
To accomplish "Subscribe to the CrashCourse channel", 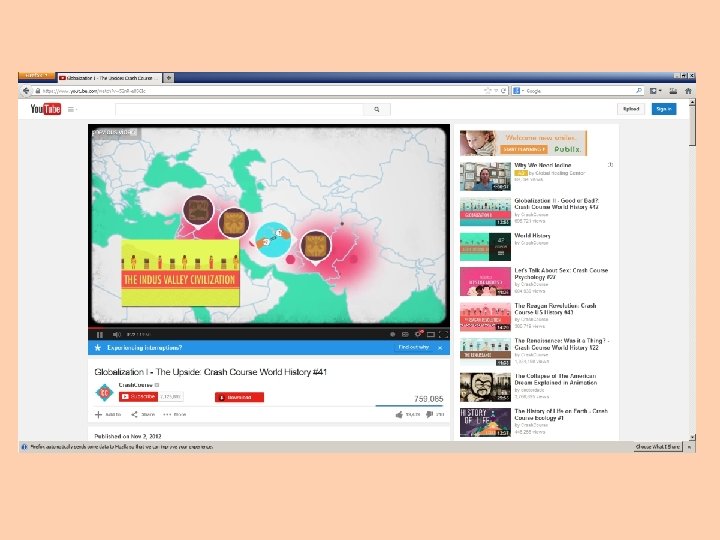I will (x=138, y=397).
